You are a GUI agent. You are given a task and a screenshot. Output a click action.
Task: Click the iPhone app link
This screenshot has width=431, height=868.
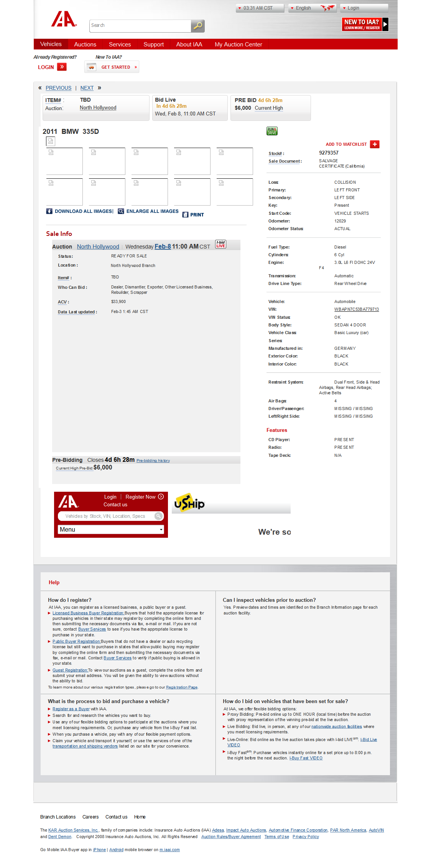[99, 850]
